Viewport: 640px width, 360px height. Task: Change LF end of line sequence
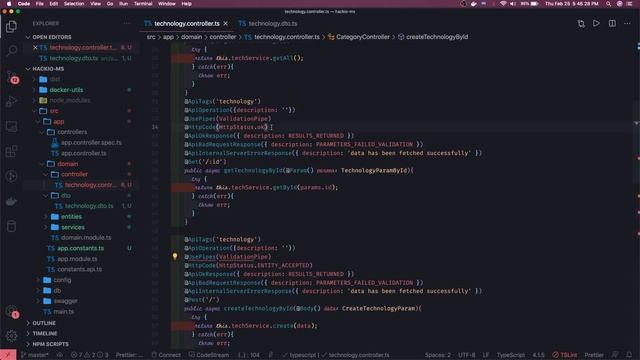486,355
